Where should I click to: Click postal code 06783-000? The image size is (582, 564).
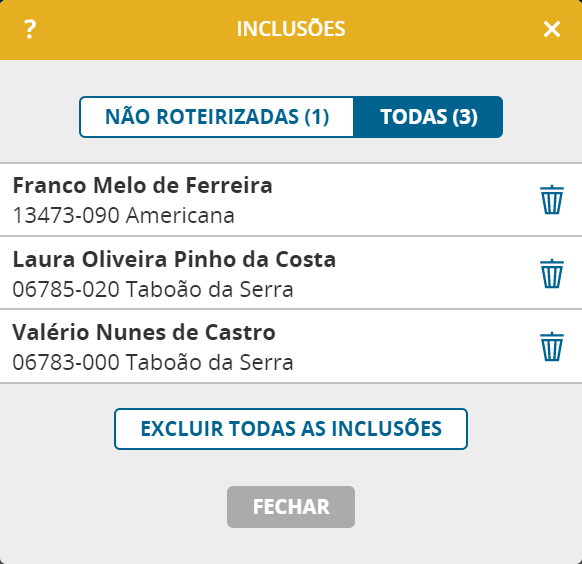[66, 362]
